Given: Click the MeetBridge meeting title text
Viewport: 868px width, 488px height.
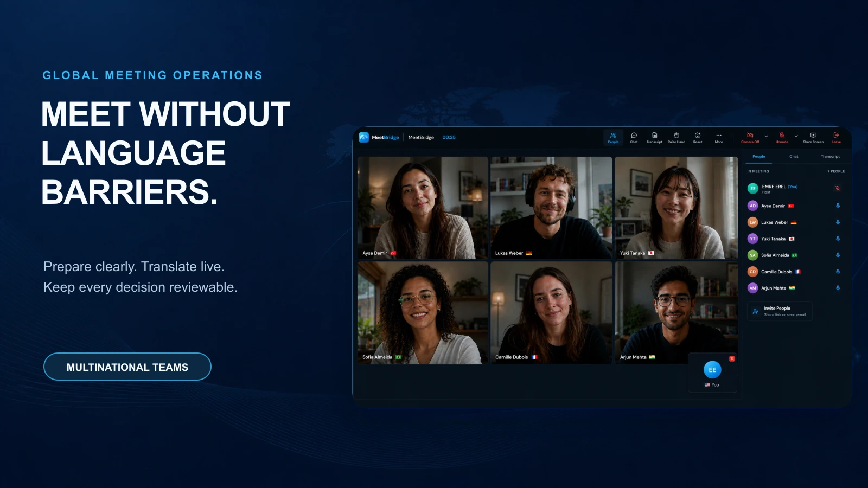Looking at the screenshot, I should click(x=421, y=137).
